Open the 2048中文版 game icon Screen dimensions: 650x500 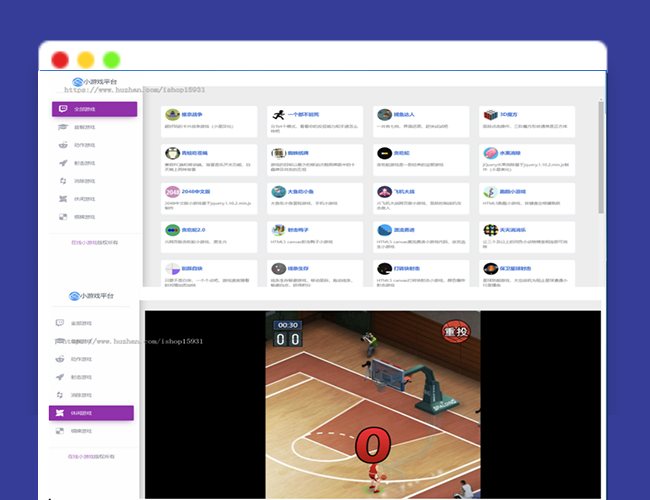[x=172, y=192]
